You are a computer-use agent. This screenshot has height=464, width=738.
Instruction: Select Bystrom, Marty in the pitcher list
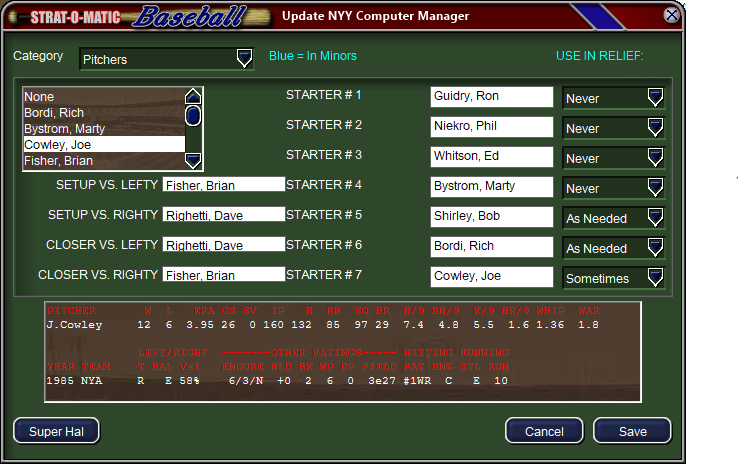click(104, 129)
